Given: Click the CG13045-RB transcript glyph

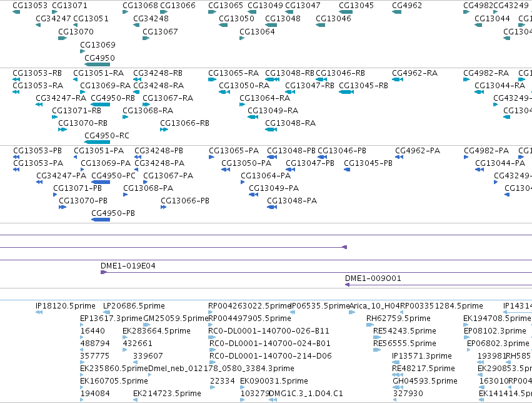Looking at the screenshot, I should tap(346, 92).
